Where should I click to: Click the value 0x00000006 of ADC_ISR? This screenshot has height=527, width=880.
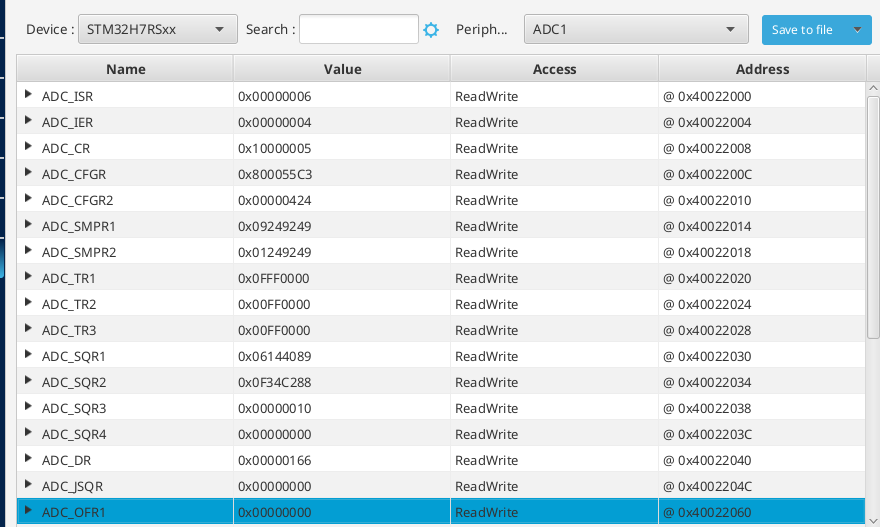pyautogui.click(x=274, y=97)
